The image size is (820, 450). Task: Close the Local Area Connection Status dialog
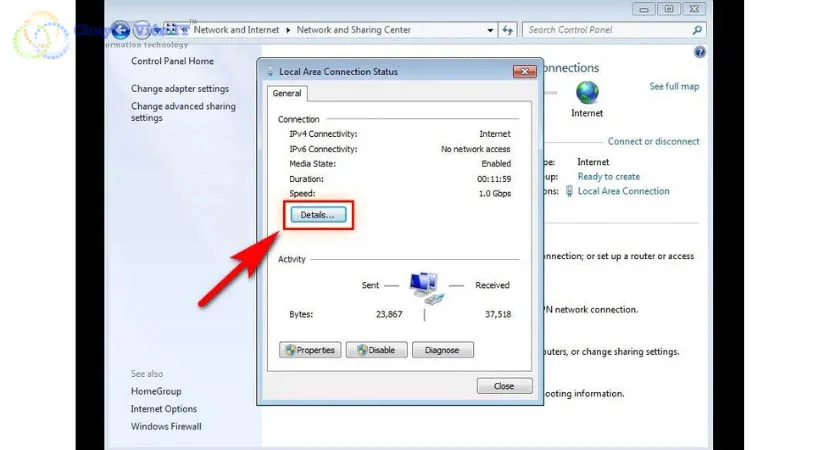click(x=524, y=72)
